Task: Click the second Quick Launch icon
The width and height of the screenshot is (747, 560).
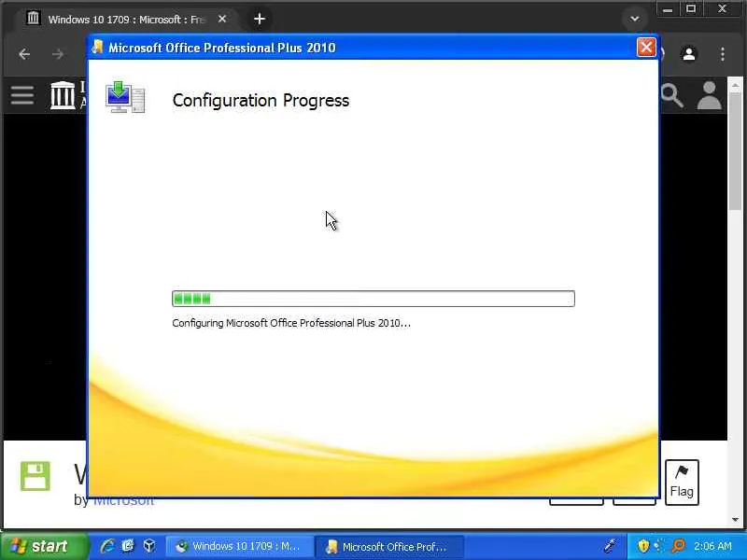Action: click(x=128, y=546)
